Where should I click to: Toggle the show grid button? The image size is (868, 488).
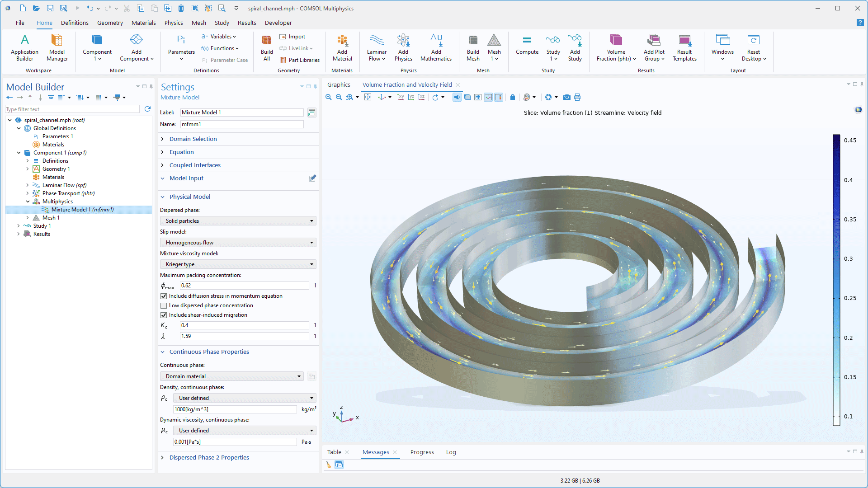coord(478,97)
